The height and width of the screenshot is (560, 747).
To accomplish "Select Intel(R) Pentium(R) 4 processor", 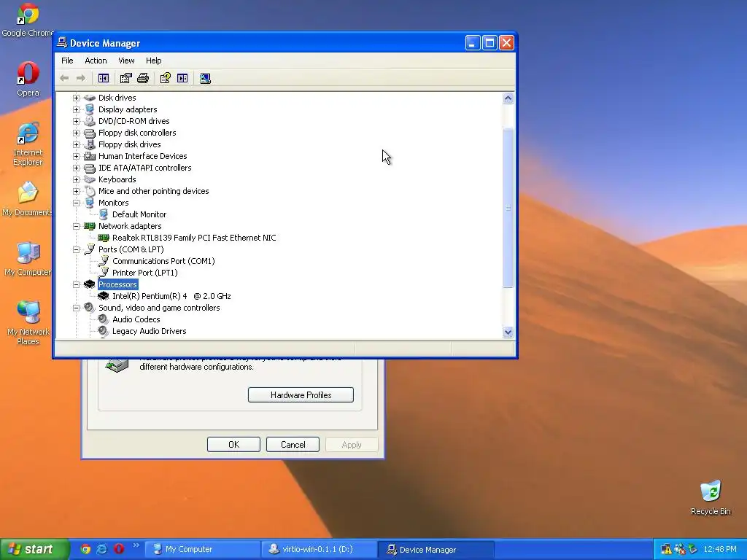I will tap(171, 296).
